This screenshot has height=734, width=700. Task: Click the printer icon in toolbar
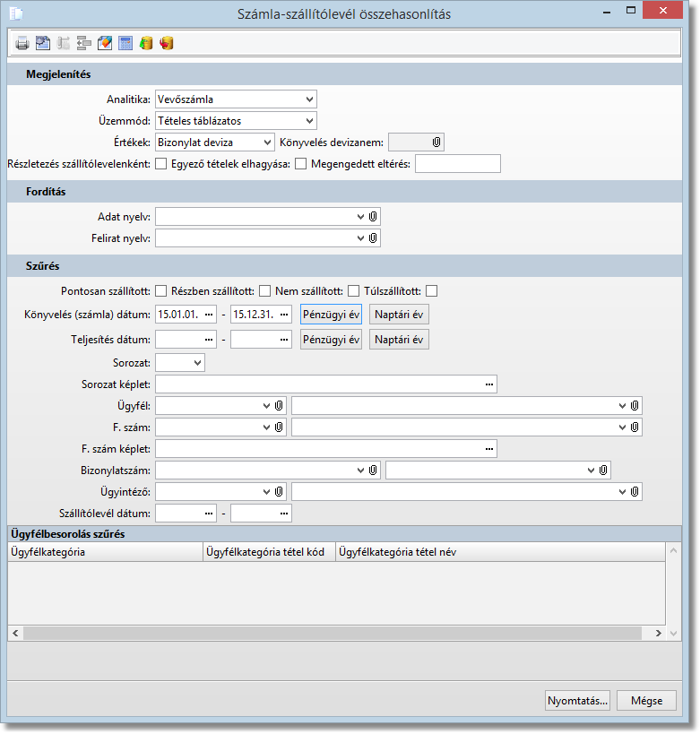22,43
